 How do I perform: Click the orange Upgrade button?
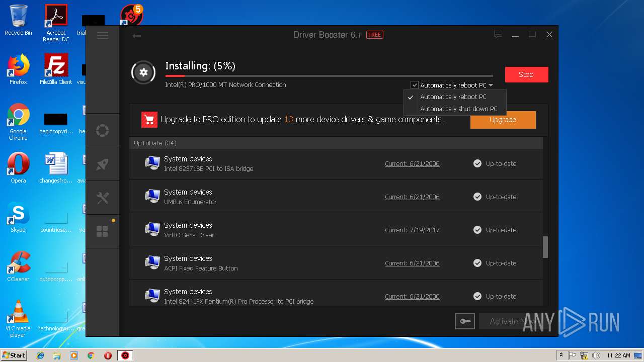[x=503, y=120]
